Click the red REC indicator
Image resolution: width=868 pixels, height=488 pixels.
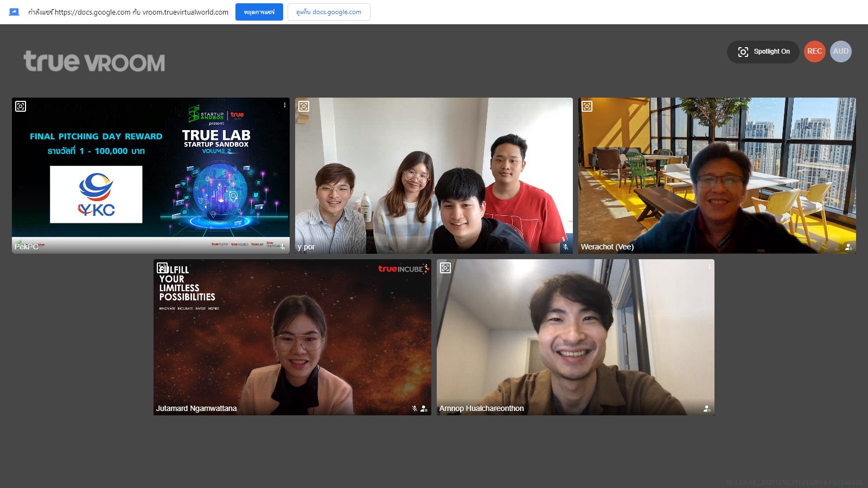814,52
